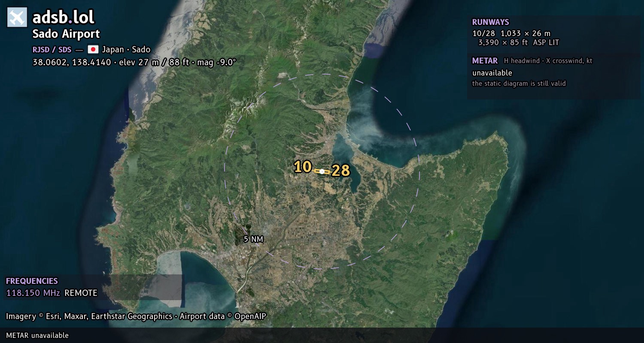Click the METAR panel heading
This screenshot has width=644, height=343.
[x=485, y=61]
